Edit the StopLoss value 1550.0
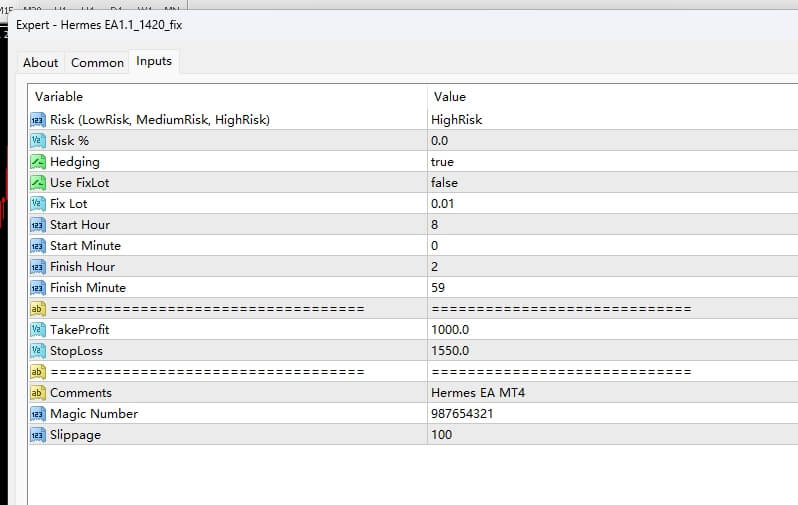This screenshot has height=505, width=798. [x=613, y=350]
